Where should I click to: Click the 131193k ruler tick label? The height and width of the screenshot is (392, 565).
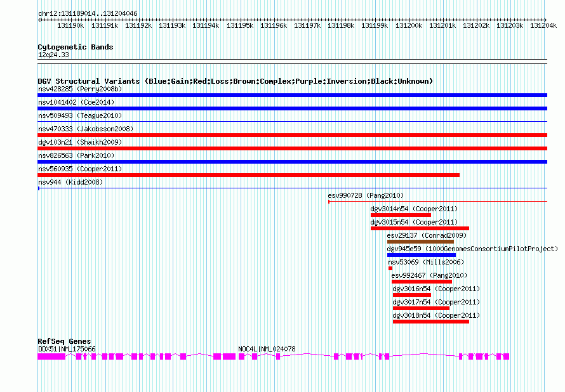tap(172, 25)
